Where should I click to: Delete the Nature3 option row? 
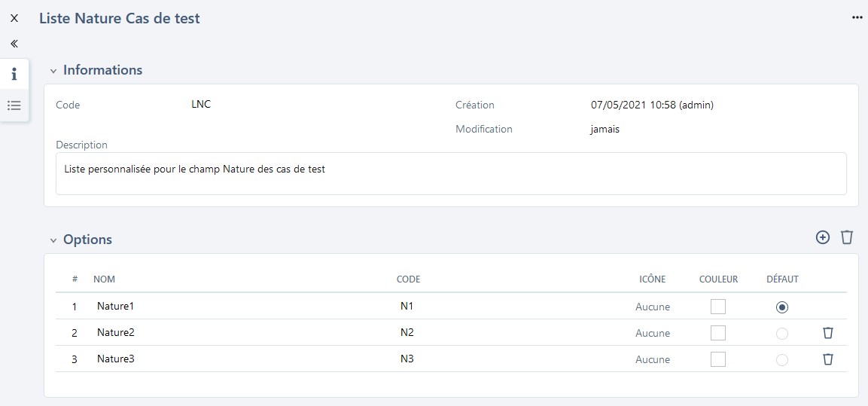click(827, 359)
